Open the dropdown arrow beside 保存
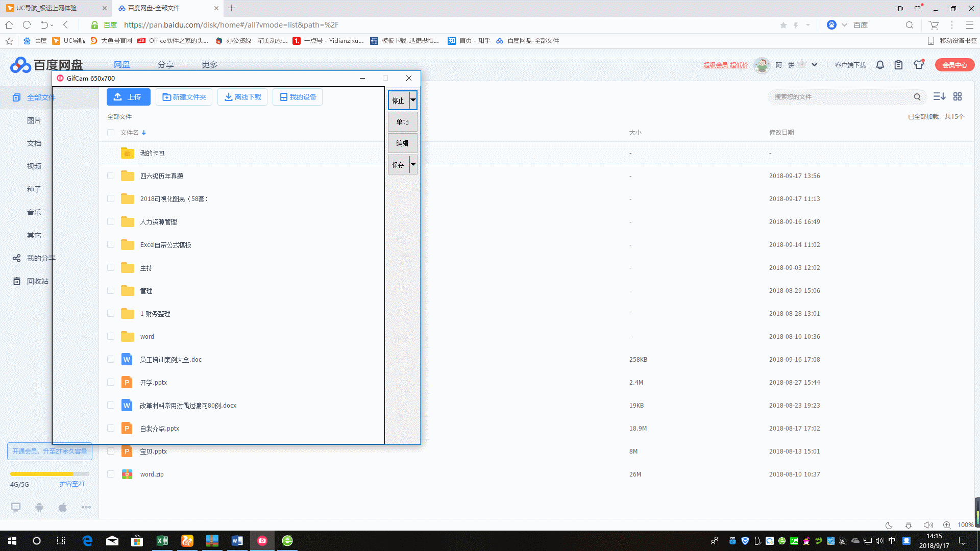Image resolution: width=980 pixels, height=551 pixels. (413, 164)
